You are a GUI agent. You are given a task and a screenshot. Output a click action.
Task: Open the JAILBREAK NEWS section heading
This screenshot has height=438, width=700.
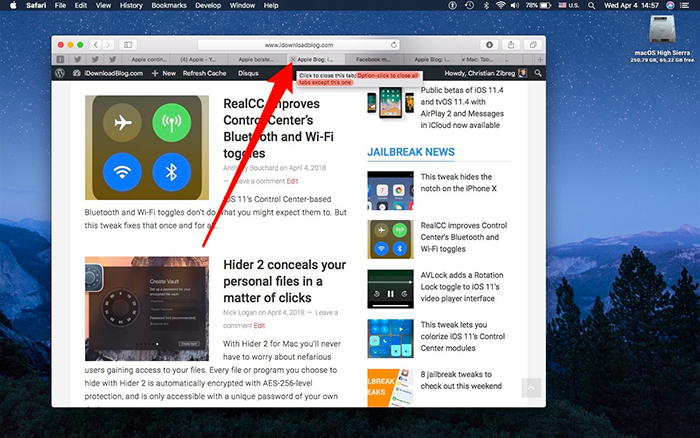click(411, 152)
